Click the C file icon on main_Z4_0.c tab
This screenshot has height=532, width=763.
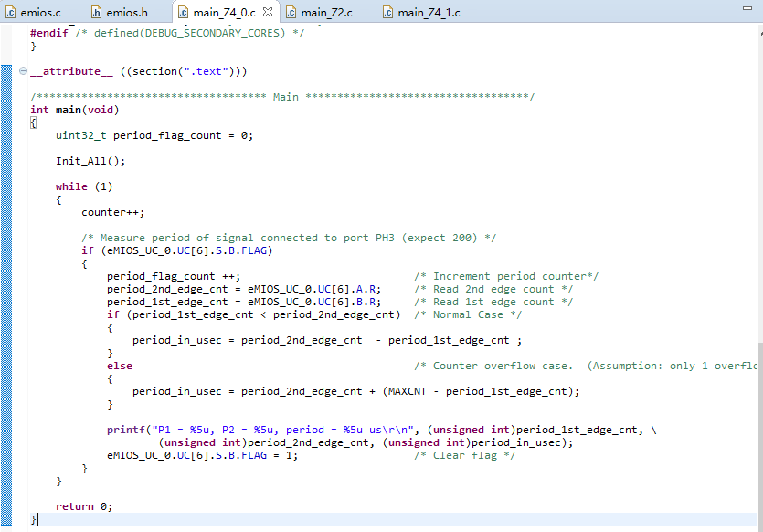point(184,12)
